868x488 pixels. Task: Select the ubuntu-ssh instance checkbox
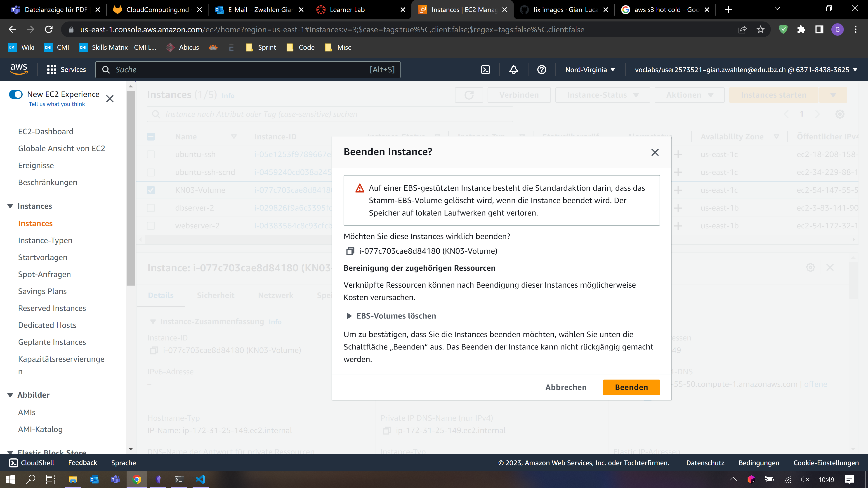pos(151,155)
